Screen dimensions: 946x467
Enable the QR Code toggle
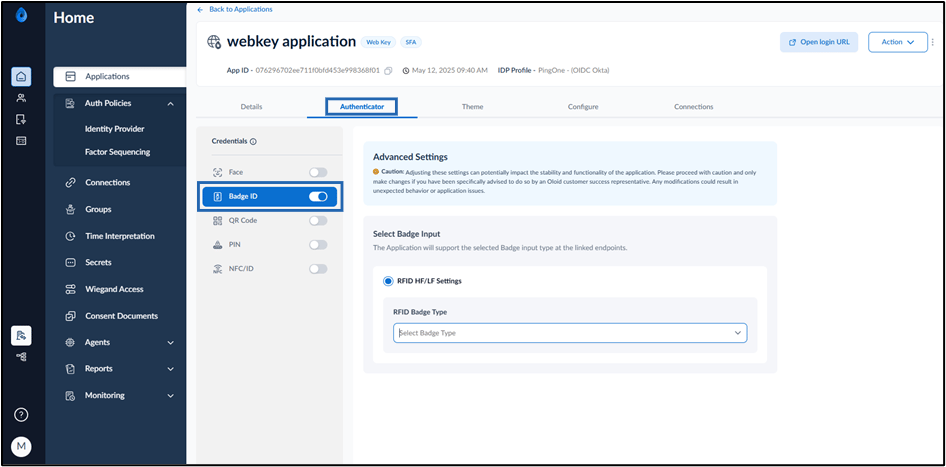[x=318, y=221]
